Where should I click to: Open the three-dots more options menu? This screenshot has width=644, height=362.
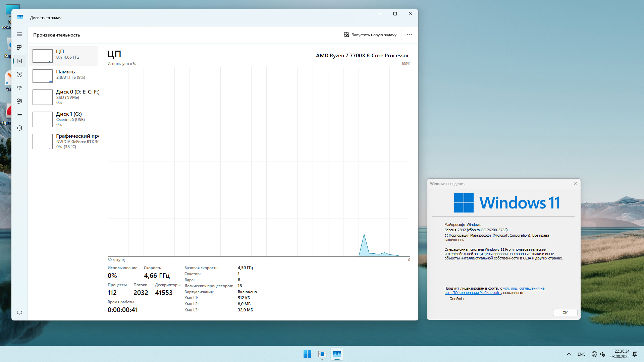409,35
